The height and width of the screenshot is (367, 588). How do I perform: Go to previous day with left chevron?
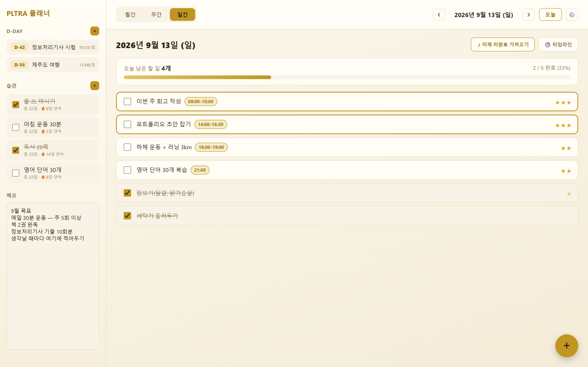(439, 14)
